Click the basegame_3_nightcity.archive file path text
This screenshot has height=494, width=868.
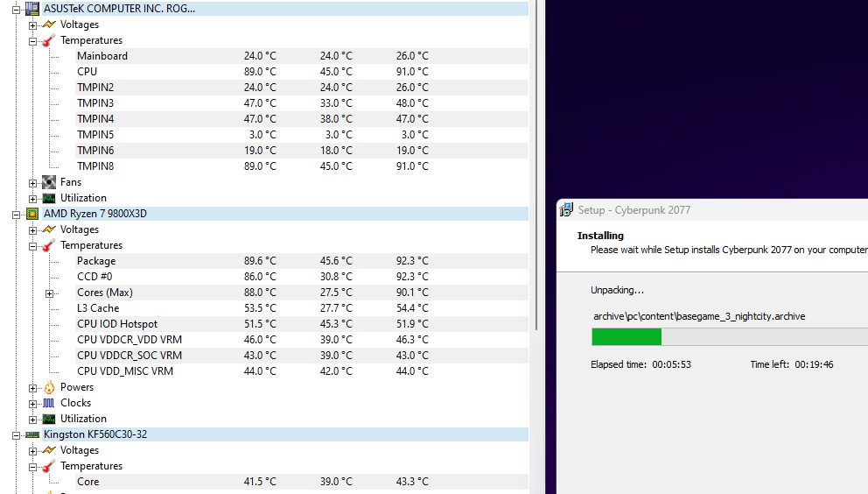click(699, 316)
